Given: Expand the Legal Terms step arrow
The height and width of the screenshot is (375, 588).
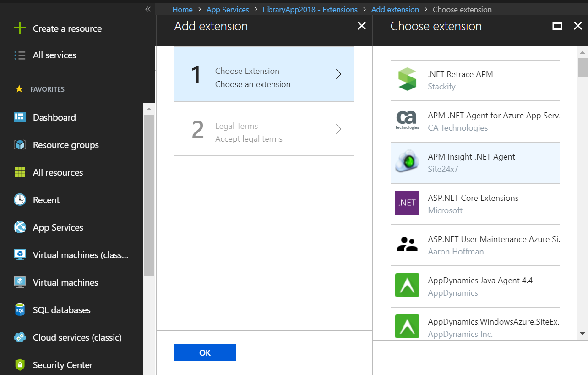Looking at the screenshot, I should pyautogui.click(x=338, y=129).
